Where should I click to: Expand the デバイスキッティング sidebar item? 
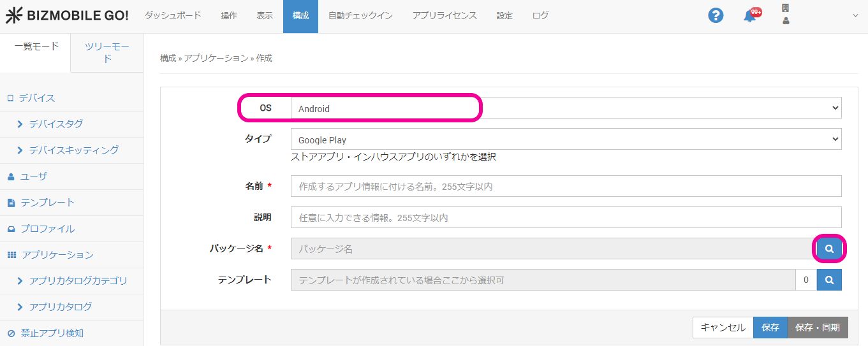(x=73, y=150)
